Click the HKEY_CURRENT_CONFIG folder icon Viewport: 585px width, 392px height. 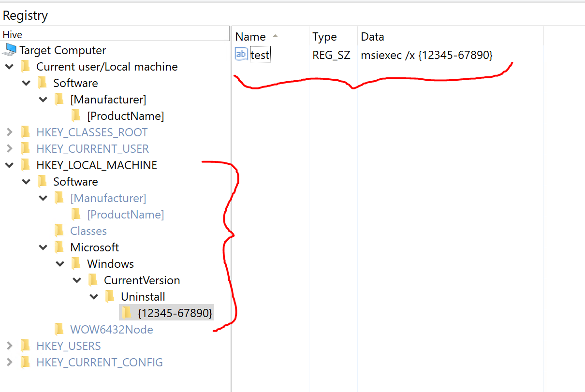(x=25, y=362)
